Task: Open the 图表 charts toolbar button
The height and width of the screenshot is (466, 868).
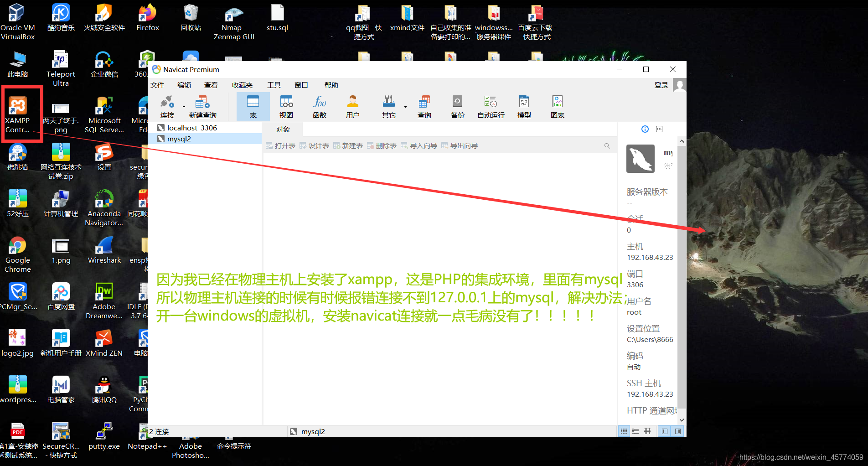Action: [557, 107]
